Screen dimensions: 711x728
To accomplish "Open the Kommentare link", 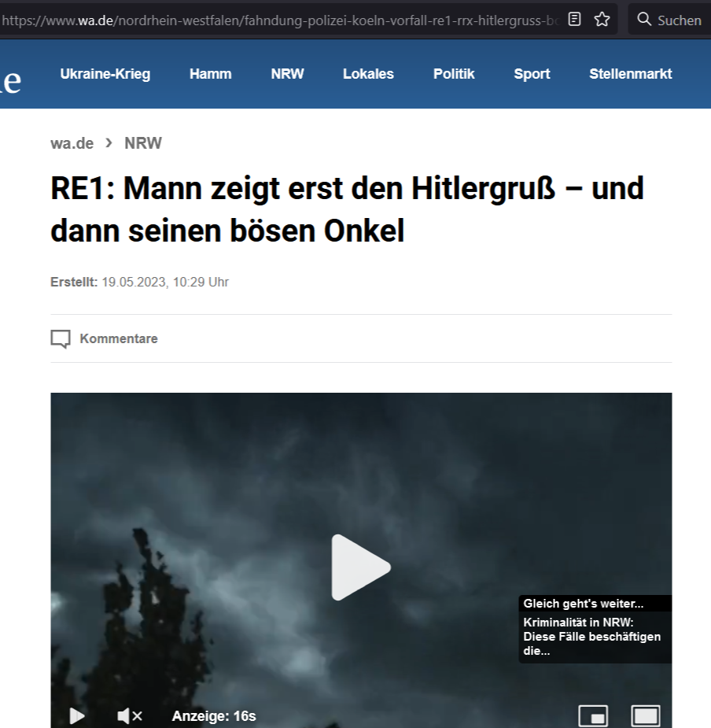I will coord(118,339).
